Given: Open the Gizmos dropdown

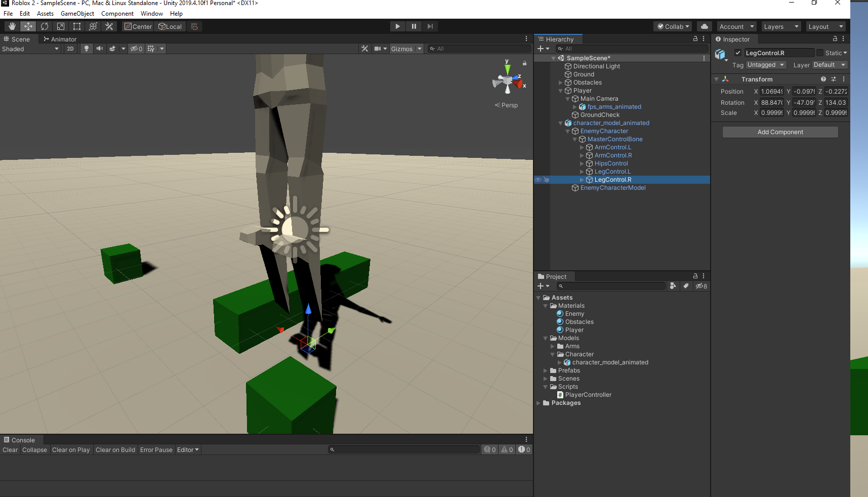Looking at the screenshot, I should tap(406, 49).
